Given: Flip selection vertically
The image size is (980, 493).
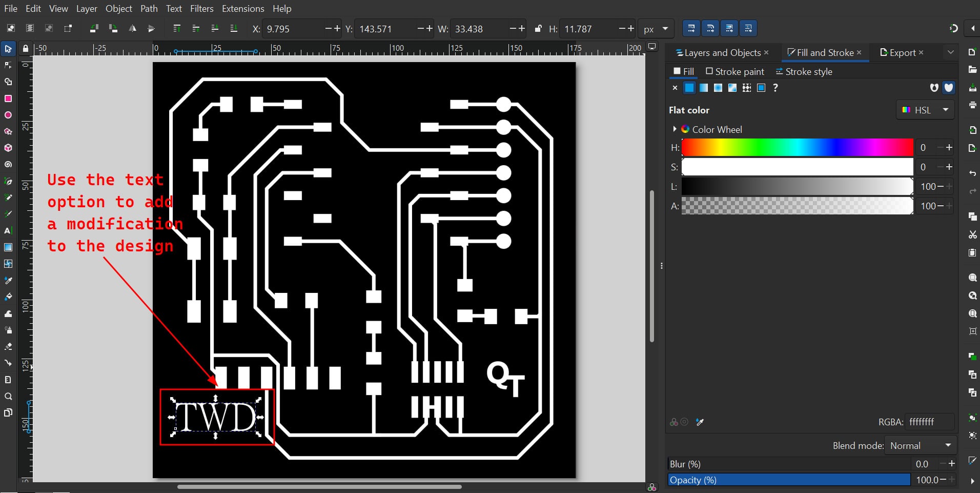Looking at the screenshot, I should click(151, 29).
